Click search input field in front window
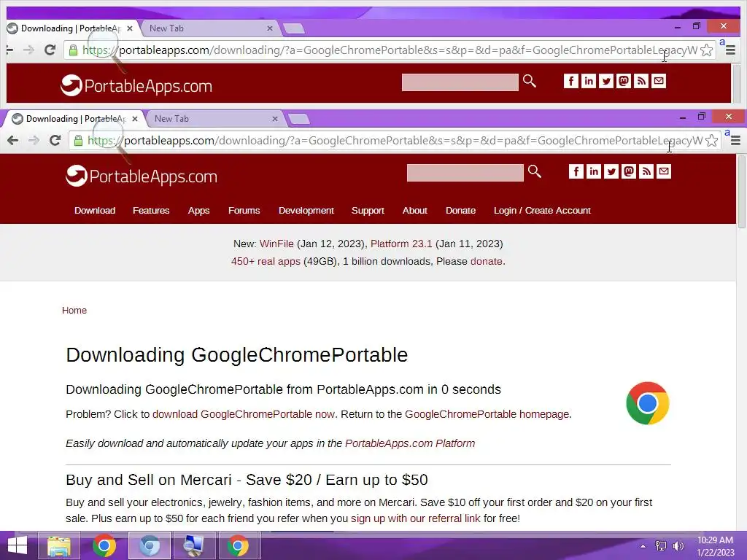This screenshot has width=747, height=560. pyautogui.click(x=465, y=173)
